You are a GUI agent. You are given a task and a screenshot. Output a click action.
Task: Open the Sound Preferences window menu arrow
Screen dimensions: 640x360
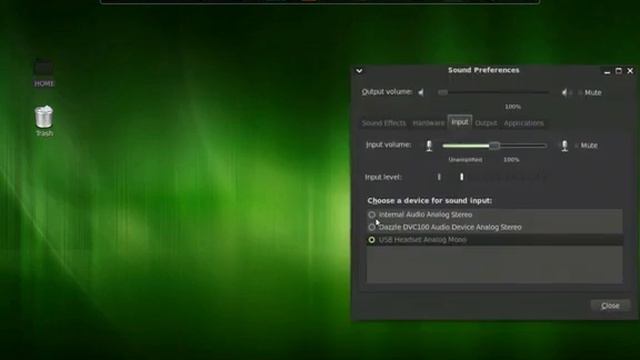pos(359,71)
